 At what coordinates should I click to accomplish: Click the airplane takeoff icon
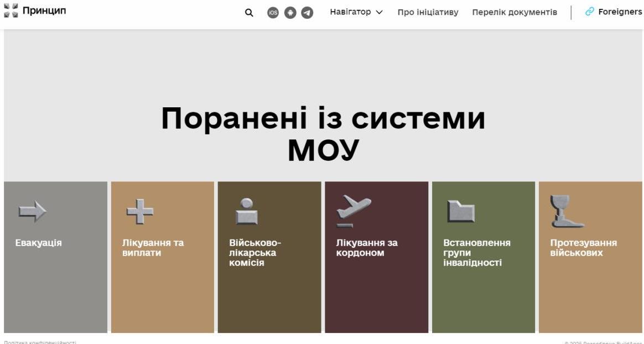[354, 211]
